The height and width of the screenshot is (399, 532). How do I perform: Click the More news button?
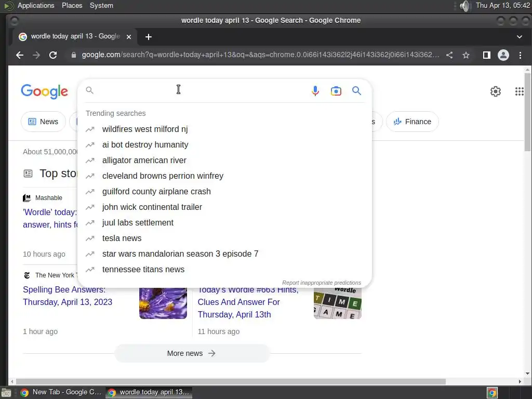point(192,353)
